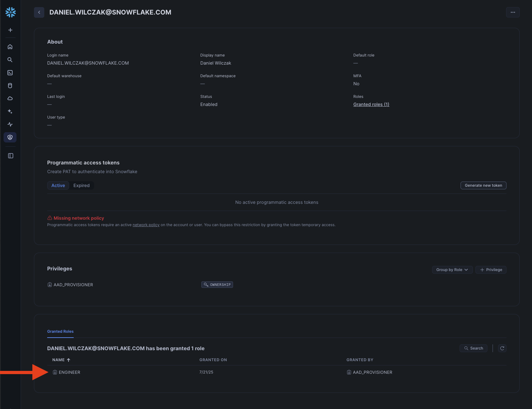Expand the Group by Role dropdown
Image resolution: width=532 pixels, height=409 pixels.
[452, 270]
